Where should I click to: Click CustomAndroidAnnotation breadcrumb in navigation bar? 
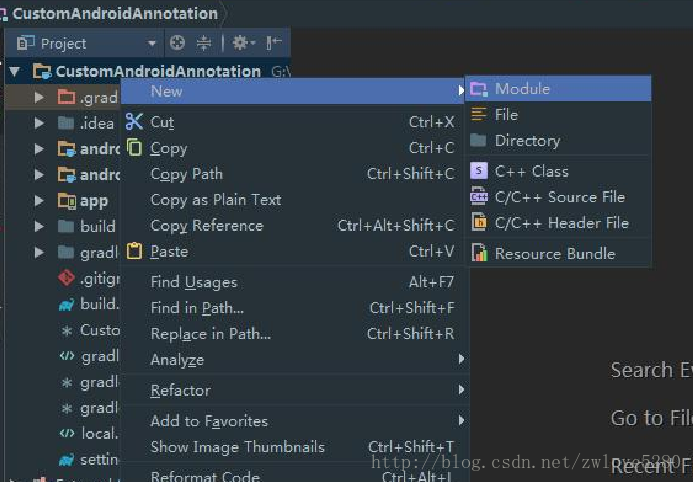115,14
